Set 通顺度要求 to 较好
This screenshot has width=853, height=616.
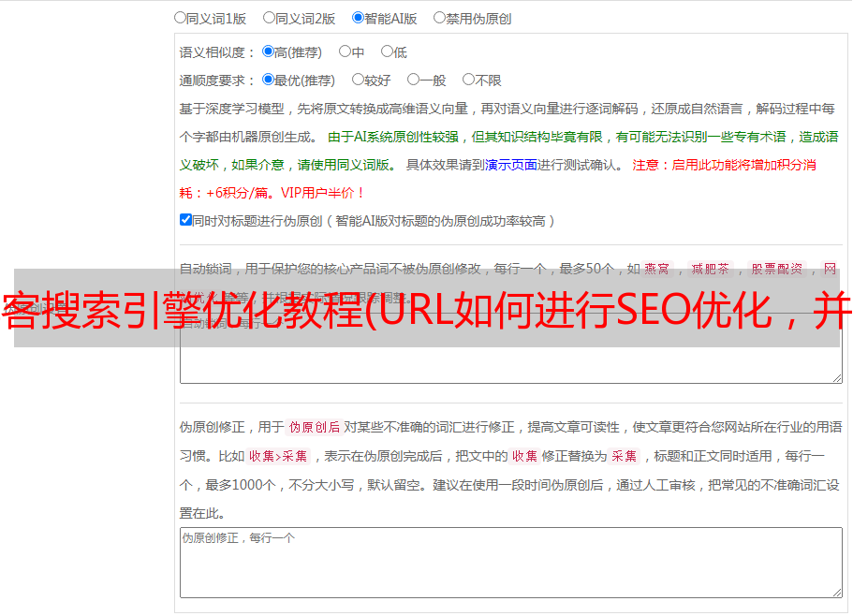(x=358, y=80)
